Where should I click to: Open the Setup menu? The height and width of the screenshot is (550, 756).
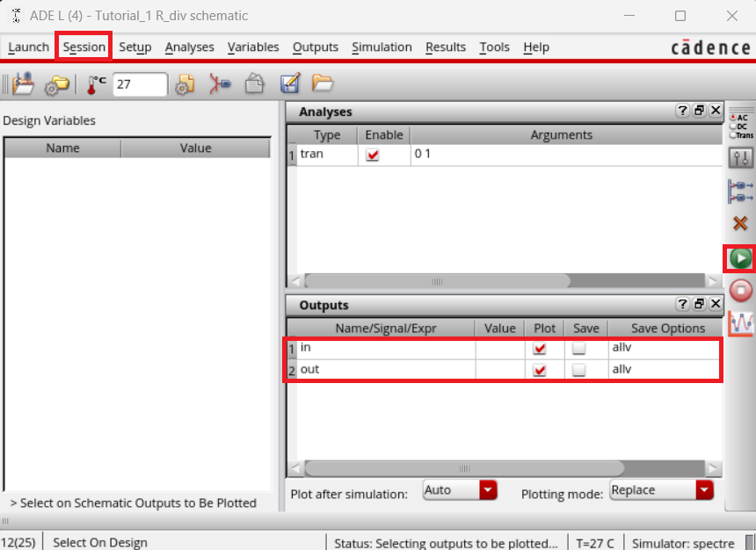135,47
